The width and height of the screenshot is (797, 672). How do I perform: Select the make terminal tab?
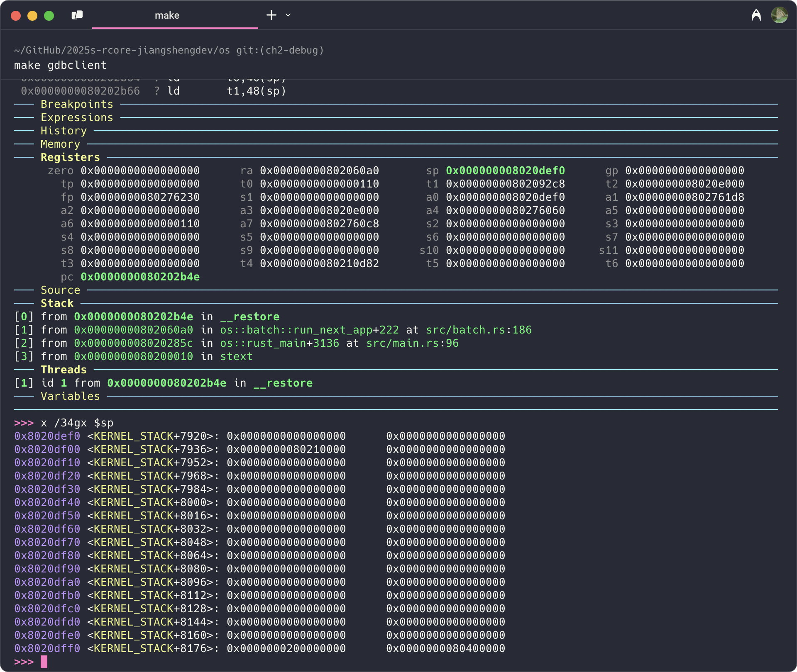point(167,15)
